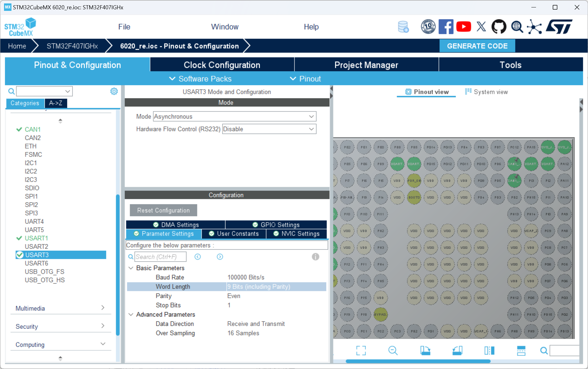588x369 pixels.
Task: Open the NVIC Settings tab
Action: 296,234
